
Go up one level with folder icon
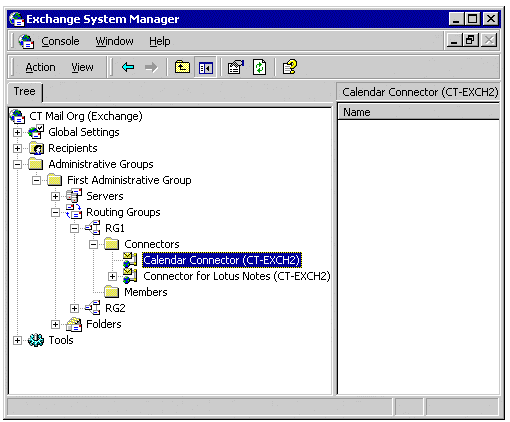click(x=182, y=67)
